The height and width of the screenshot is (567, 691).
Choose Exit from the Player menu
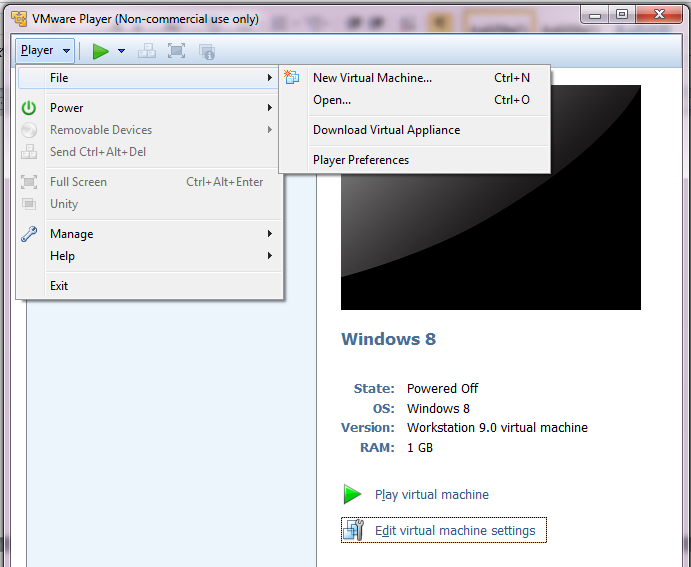point(149,286)
